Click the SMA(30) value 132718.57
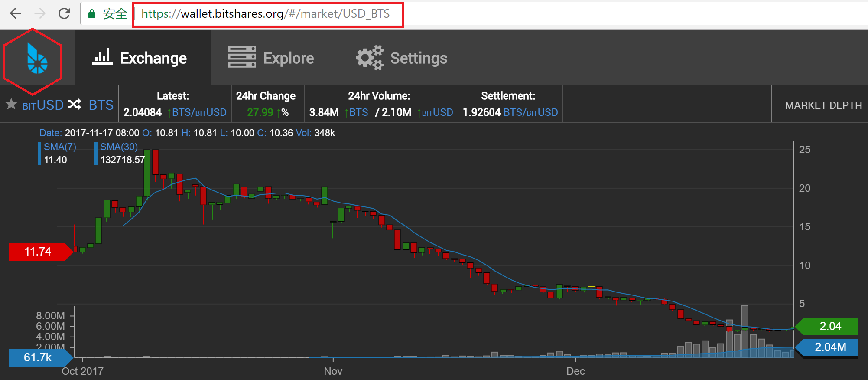Screen dimensions: 868x380 pyautogui.click(x=123, y=160)
